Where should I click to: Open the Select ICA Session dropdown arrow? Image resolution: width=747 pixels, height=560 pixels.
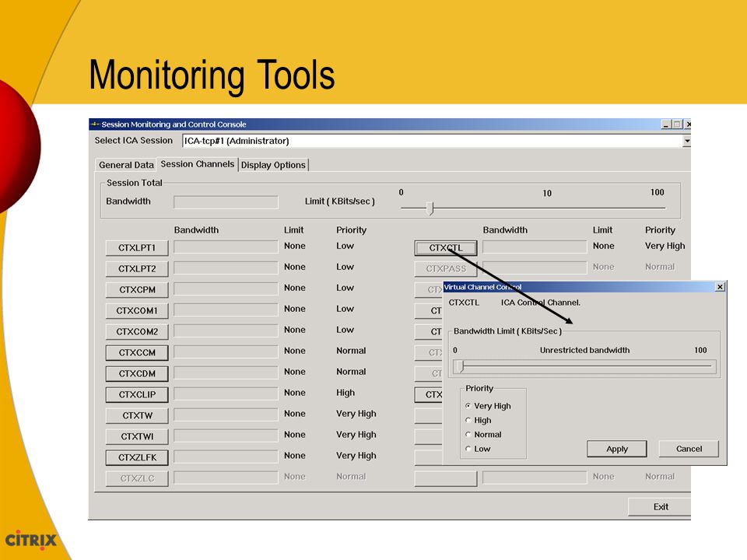tap(686, 141)
